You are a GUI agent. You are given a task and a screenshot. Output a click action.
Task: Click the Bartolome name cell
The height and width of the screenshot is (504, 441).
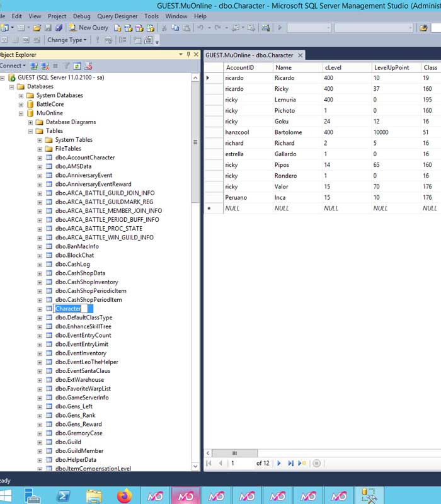point(297,132)
